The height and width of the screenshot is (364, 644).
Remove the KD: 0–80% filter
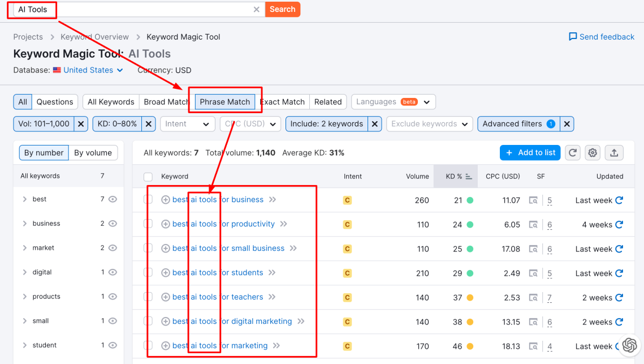(x=148, y=124)
